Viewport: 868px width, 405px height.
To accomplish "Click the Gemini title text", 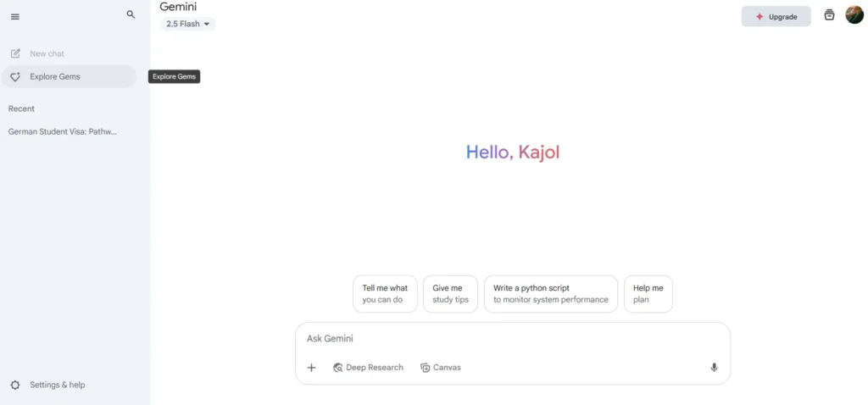I will point(178,7).
